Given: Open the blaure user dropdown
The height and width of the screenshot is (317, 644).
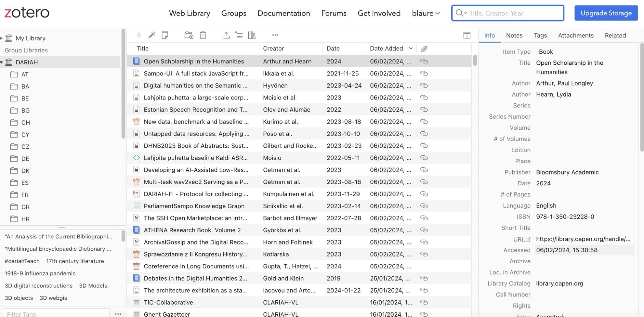Looking at the screenshot, I should tap(426, 13).
